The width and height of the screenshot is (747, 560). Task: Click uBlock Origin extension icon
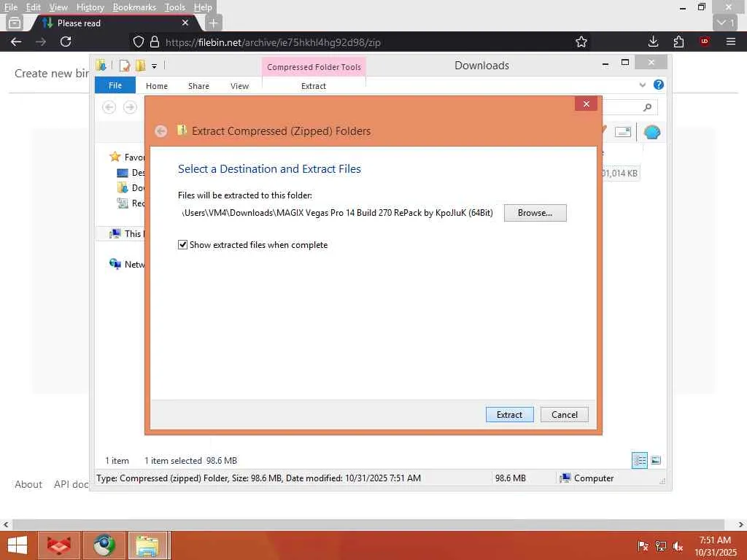[x=705, y=42]
